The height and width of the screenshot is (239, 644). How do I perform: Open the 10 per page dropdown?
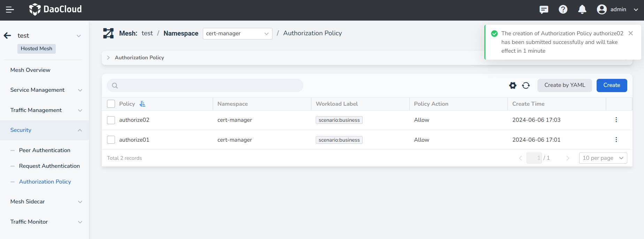[x=603, y=158]
